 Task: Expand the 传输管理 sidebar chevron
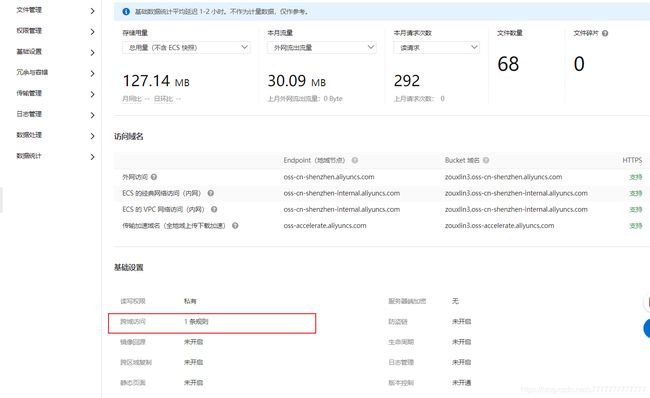(92, 94)
